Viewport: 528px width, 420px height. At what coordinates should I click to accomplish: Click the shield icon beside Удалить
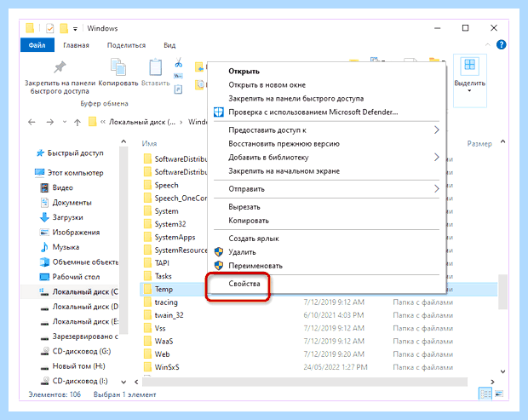[x=219, y=251]
